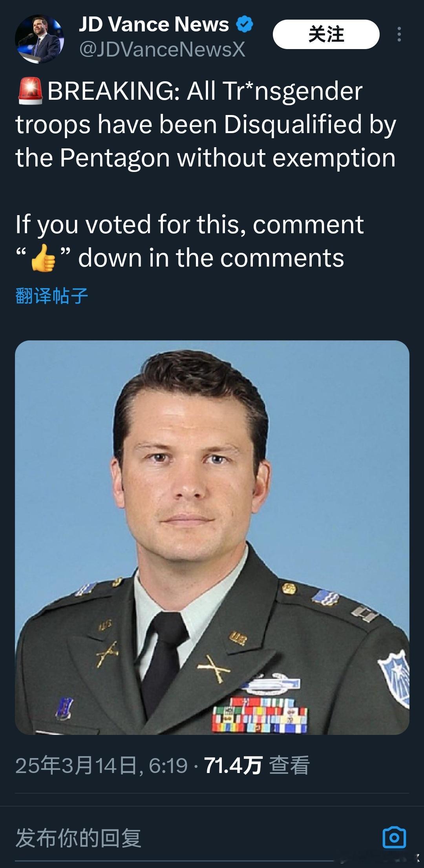Tap the "If you voted for this" paragraph
The width and height of the screenshot is (424, 868).
point(190,241)
